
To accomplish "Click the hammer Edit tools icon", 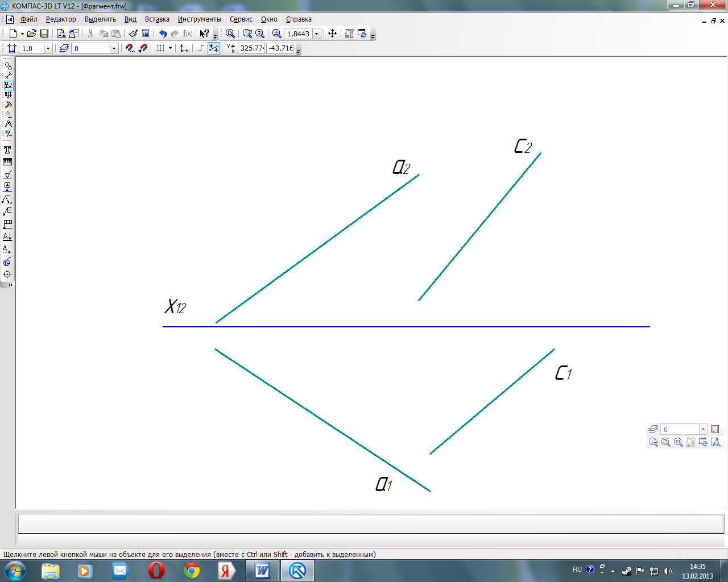I will tap(8, 105).
